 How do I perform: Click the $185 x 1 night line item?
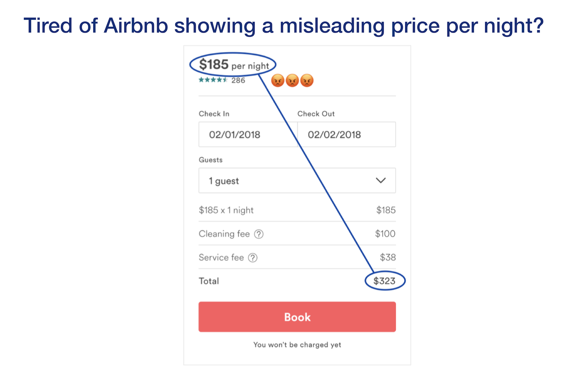(226, 210)
